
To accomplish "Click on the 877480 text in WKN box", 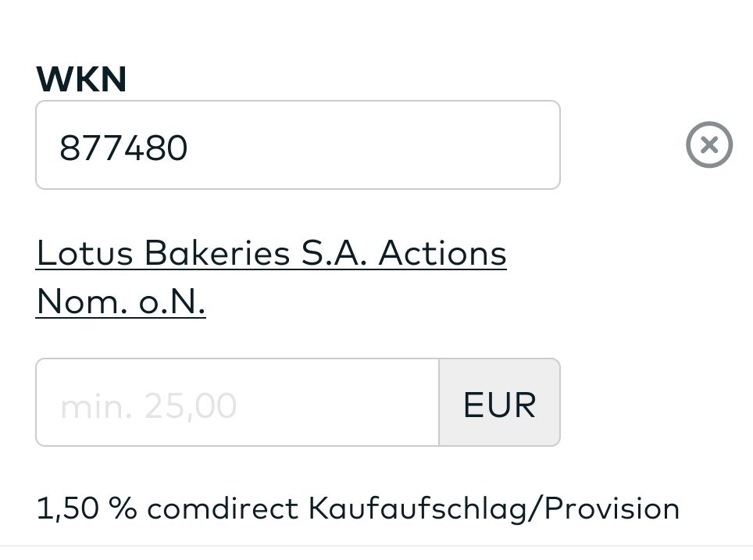I will [123, 148].
